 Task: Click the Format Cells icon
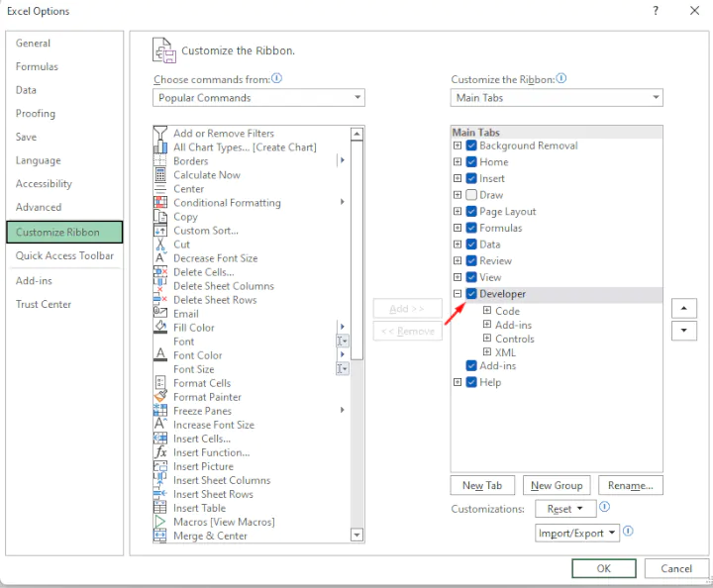[160, 383]
